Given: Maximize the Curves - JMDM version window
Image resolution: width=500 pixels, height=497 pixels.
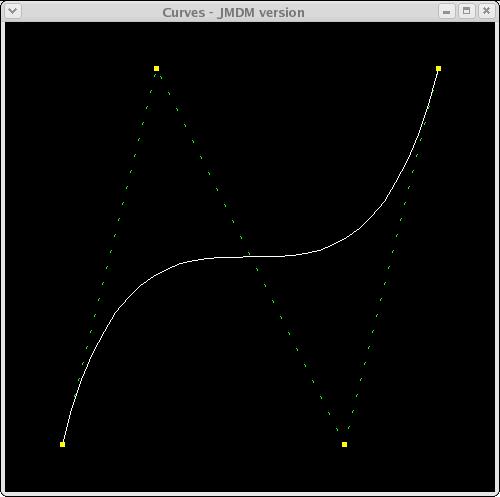Looking at the screenshot, I should (x=466, y=11).
